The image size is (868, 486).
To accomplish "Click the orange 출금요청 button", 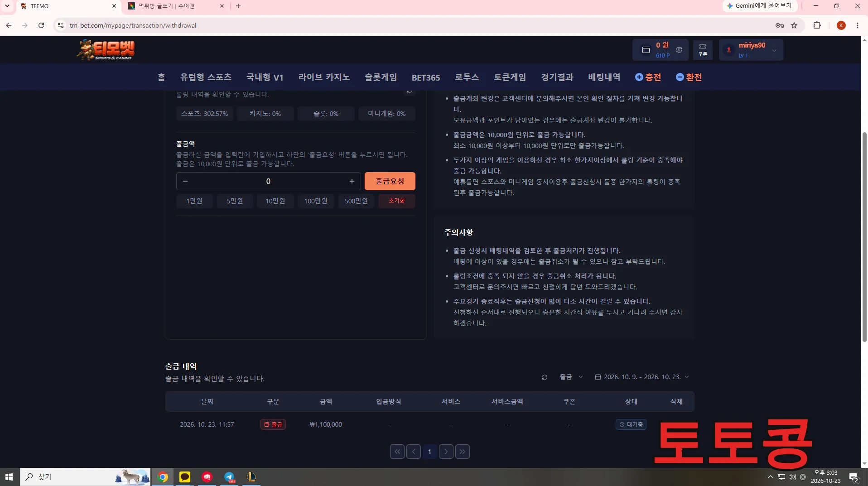I will tap(390, 181).
